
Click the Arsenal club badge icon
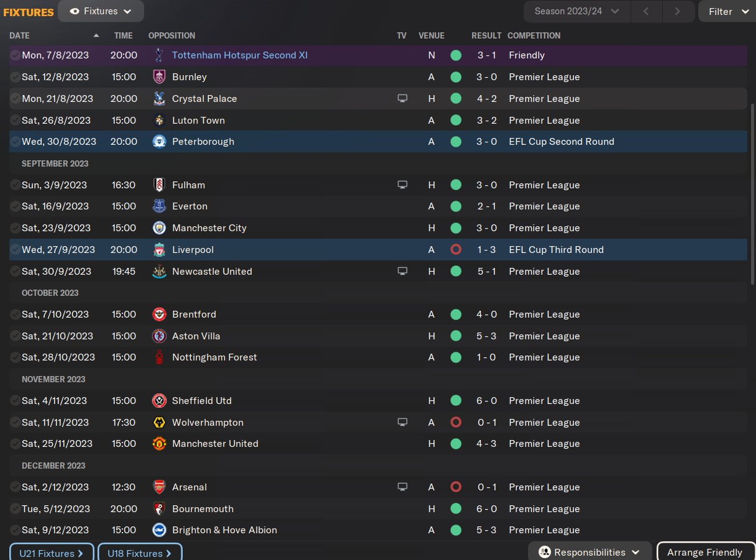(159, 487)
